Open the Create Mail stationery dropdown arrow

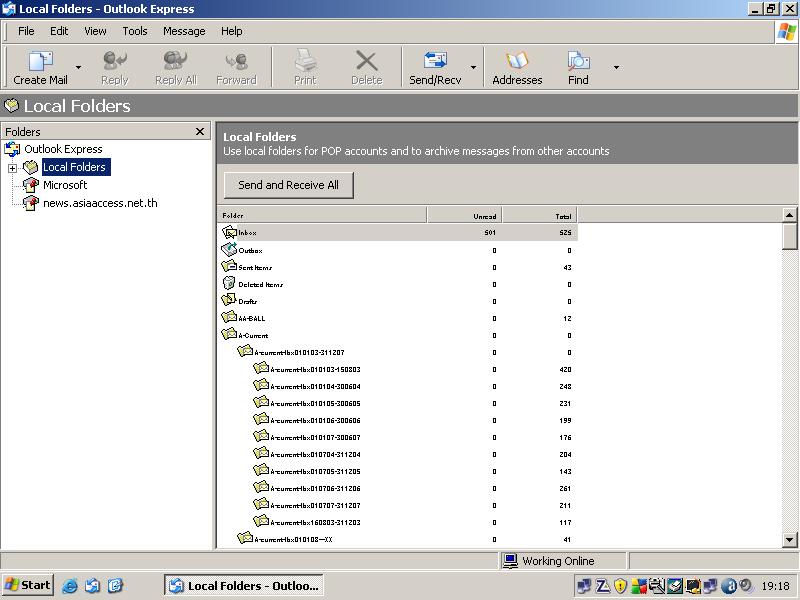click(x=78, y=67)
